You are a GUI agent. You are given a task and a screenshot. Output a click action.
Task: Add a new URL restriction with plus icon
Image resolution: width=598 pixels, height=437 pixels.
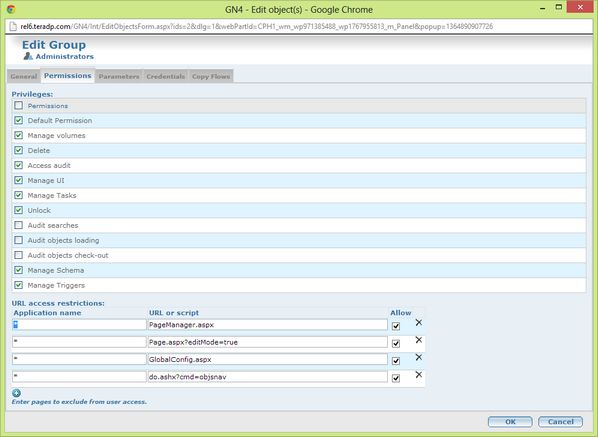point(16,393)
